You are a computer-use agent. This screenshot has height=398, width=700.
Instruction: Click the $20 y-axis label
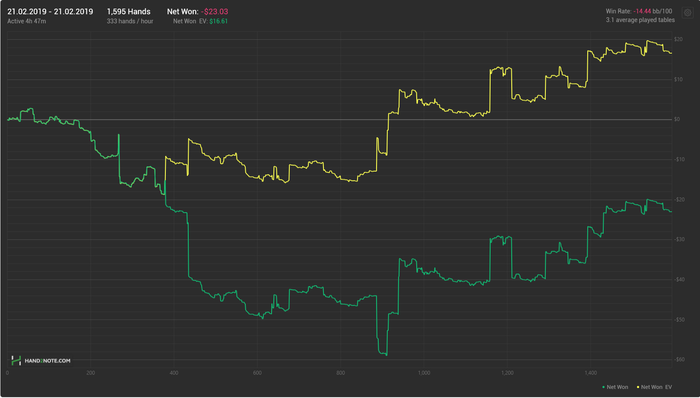click(x=679, y=39)
